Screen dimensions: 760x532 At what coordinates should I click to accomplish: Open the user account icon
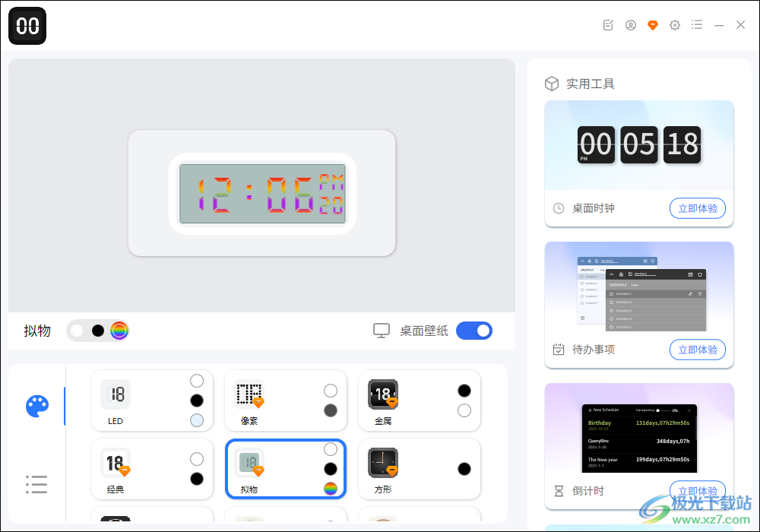[x=631, y=24]
